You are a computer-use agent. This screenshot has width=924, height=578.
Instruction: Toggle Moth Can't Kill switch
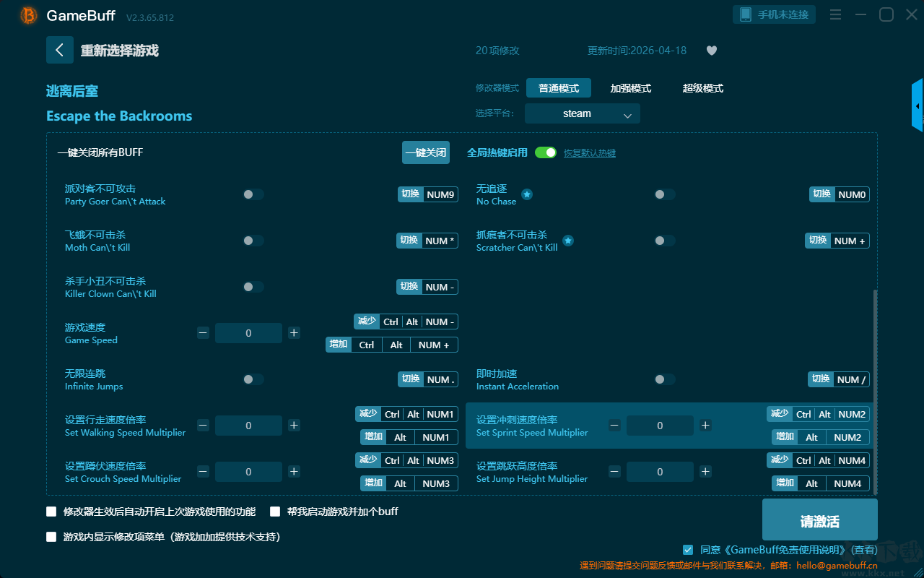tap(253, 241)
